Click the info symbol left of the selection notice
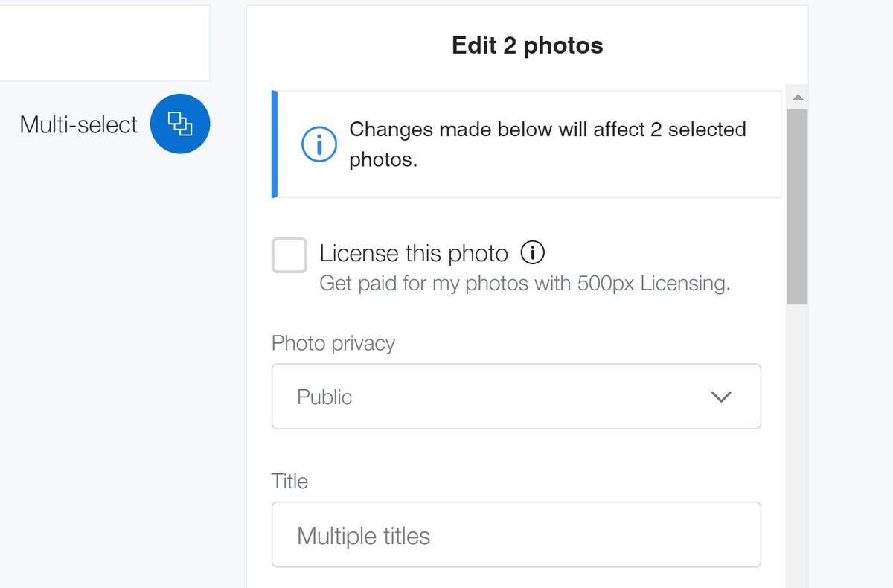The image size is (893, 588). pos(319,144)
